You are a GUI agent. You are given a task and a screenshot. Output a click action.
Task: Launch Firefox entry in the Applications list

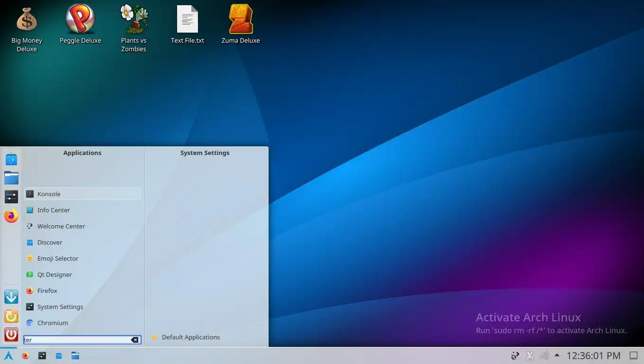click(x=82, y=291)
